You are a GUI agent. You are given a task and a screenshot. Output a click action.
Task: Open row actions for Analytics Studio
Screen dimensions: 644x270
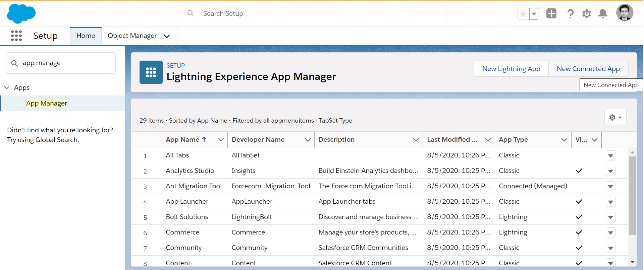pos(610,171)
